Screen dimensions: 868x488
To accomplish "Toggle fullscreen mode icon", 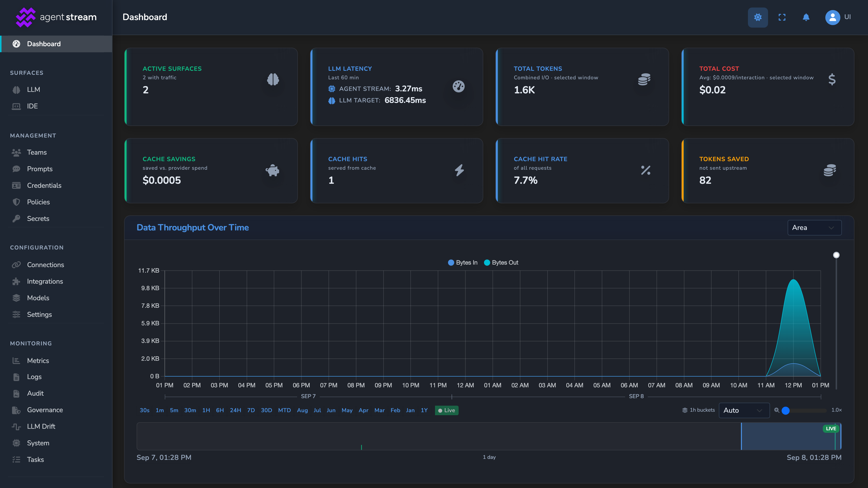I will pos(782,17).
